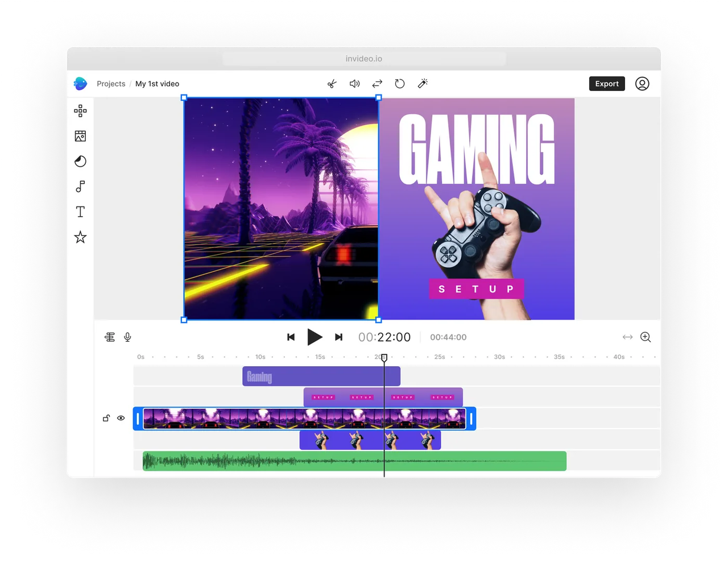
Task: Toggle the lock on the video track
Action: click(106, 418)
